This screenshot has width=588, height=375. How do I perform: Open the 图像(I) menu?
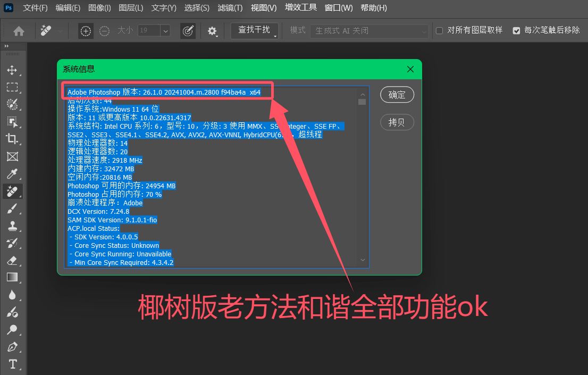[x=99, y=8]
